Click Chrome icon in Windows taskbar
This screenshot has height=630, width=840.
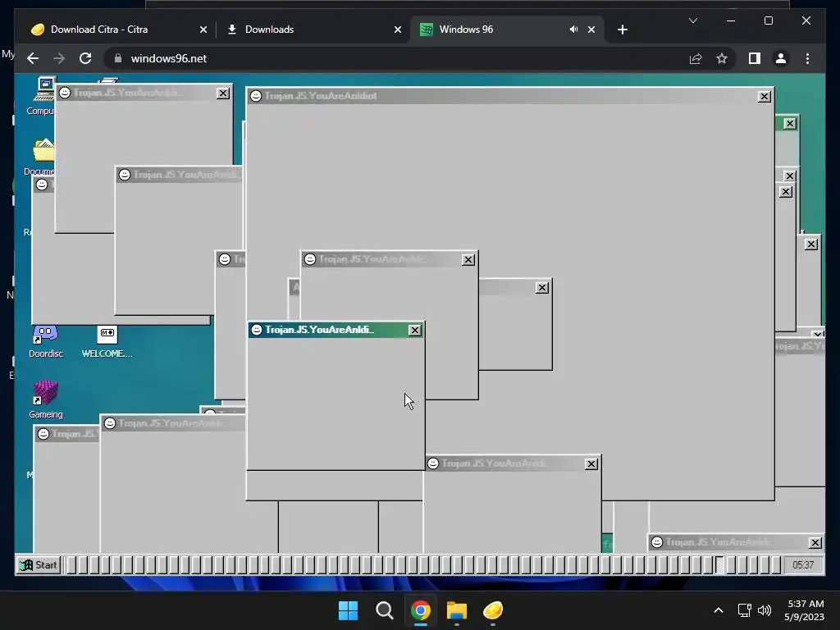[x=421, y=610]
